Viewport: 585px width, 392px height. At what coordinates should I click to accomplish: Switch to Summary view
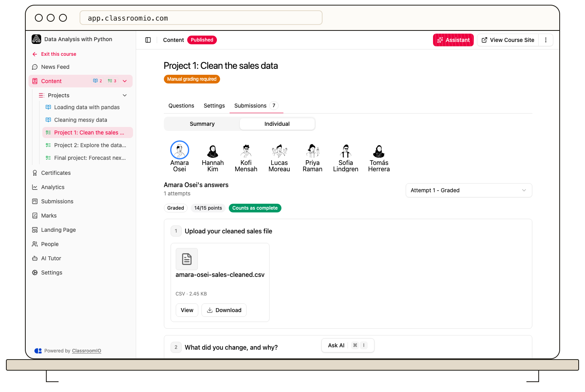[x=202, y=124]
